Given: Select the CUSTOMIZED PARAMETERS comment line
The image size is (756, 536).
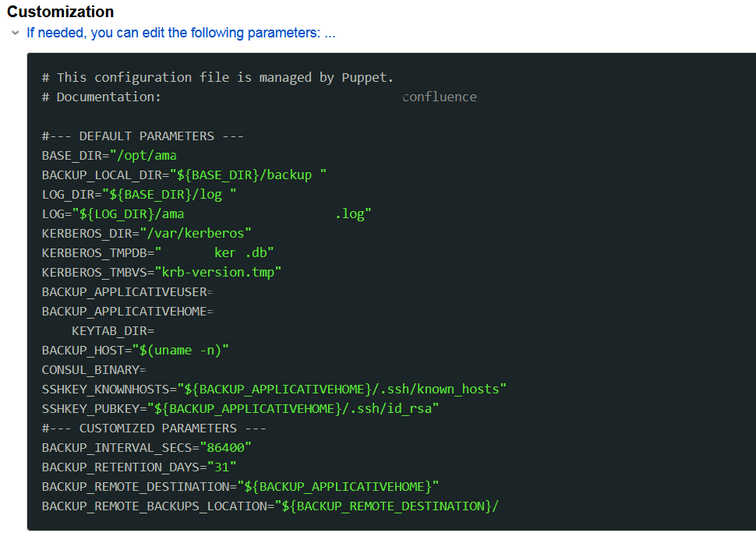Looking at the screenshot, I should 154,428.
